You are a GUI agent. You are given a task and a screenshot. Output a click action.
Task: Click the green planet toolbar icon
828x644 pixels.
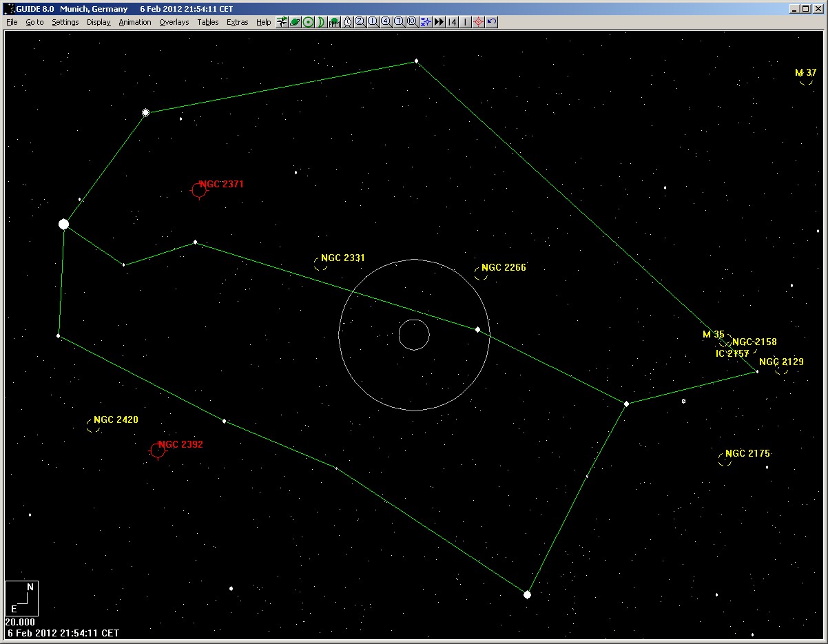295,22
